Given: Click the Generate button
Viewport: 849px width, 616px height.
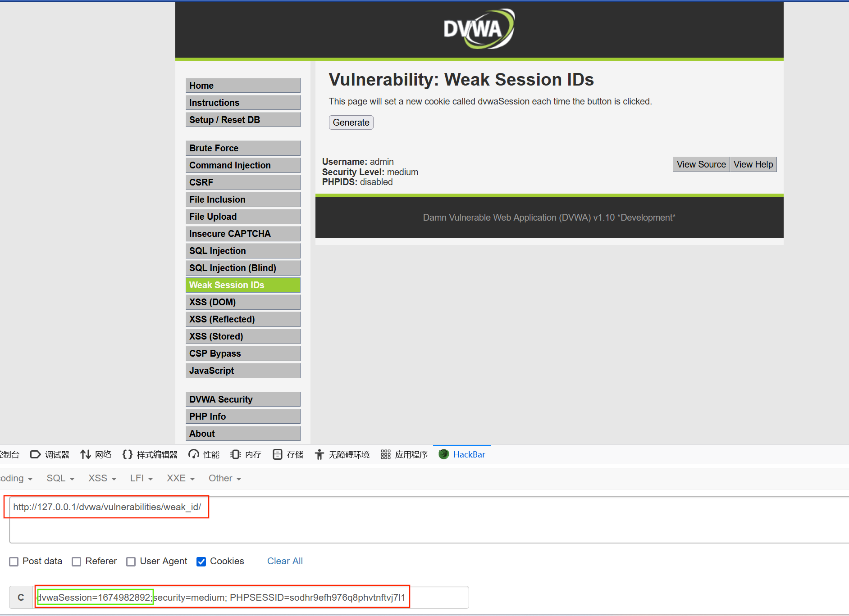Looking at the screenshot, I should (x=351, y=122).
